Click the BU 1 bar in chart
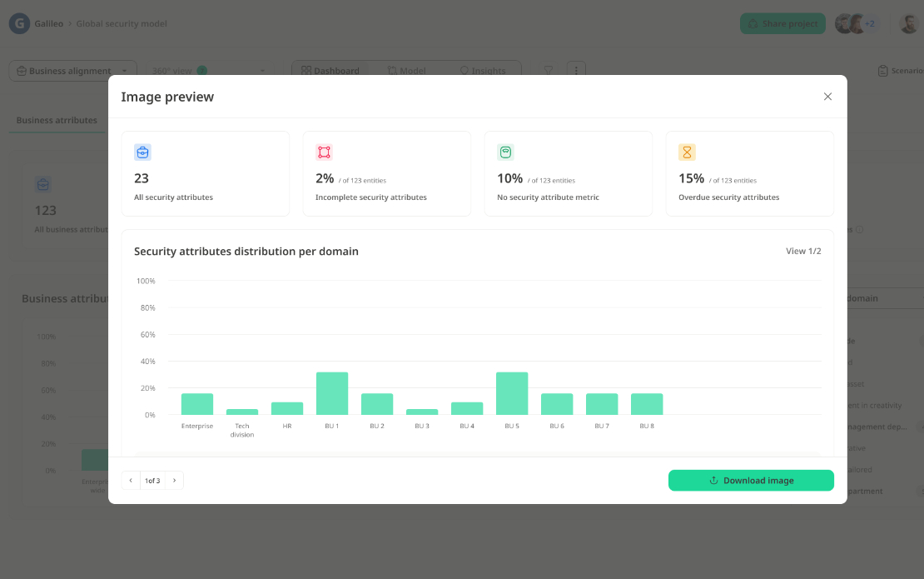 [x=332, y=393]
